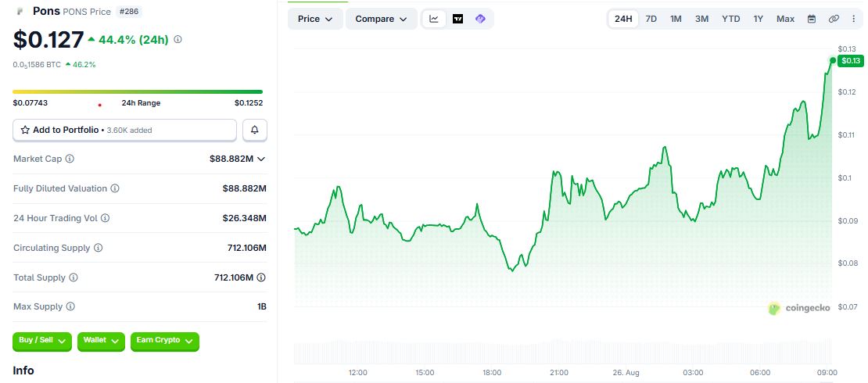
Task: Click the Max Supply info icon
Action: pos(70,306)
